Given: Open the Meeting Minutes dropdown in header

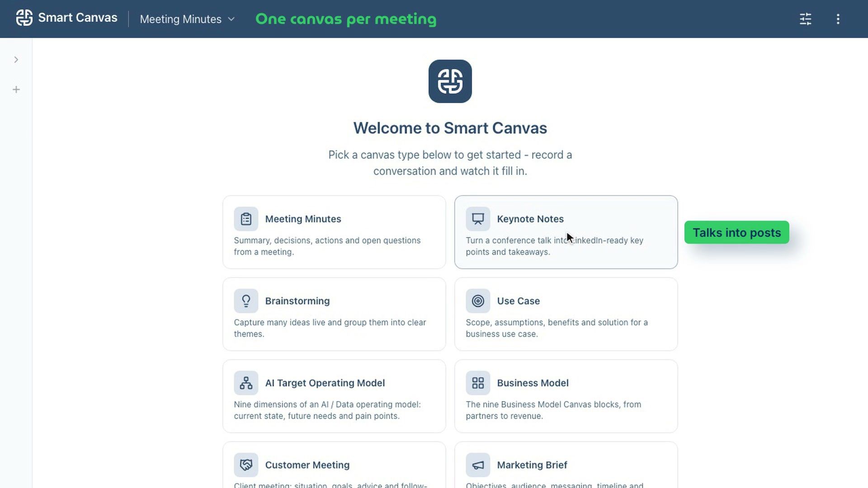Looking at the screenshot, I should tap(187, 19).
